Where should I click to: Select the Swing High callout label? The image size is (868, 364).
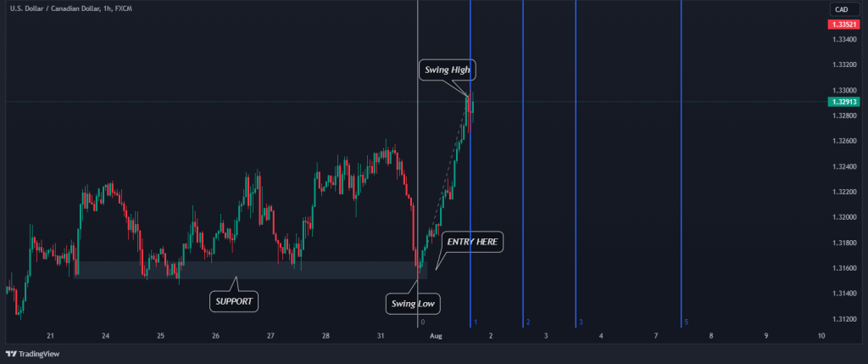(x=448, y=70)
